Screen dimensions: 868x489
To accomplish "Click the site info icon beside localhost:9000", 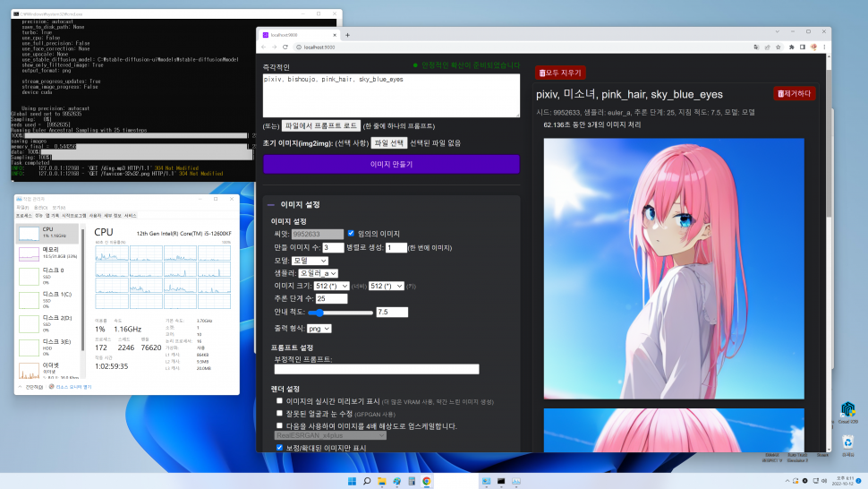I will (299, 47).
